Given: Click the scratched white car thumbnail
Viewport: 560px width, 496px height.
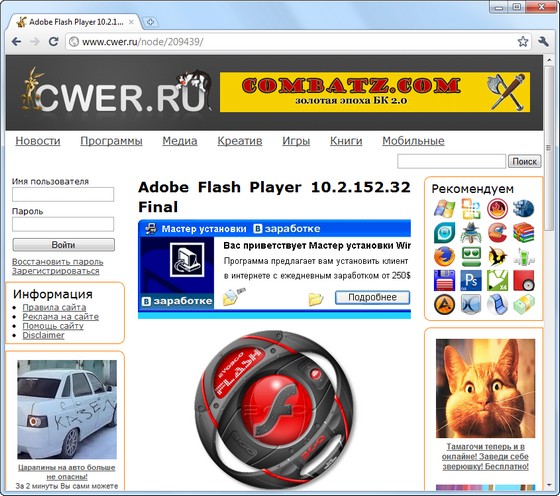Looking at the screenshot, I should pyautogui.click(x=67, y=410).
